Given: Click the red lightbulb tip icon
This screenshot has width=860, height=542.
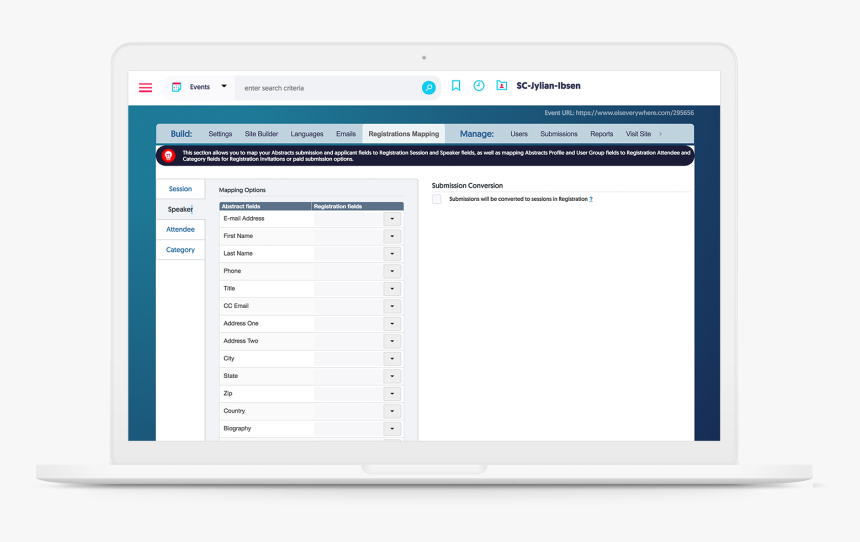Looking at the screenshot, I should pyautogui.click(x=168, y=156).
